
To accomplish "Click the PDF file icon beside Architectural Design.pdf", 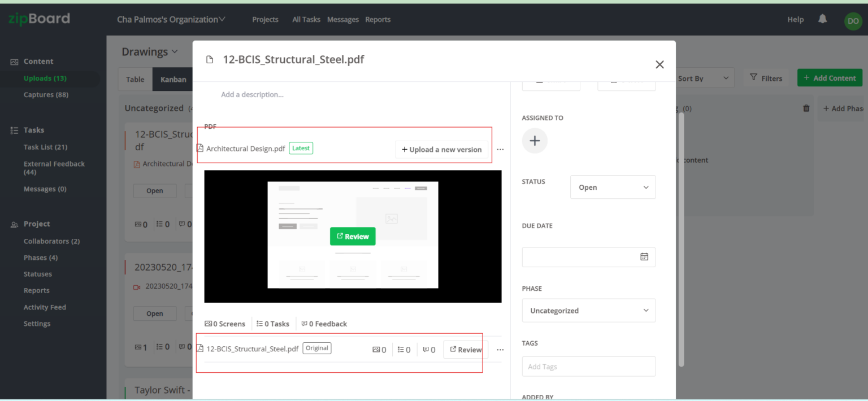I will coord(199,148).
